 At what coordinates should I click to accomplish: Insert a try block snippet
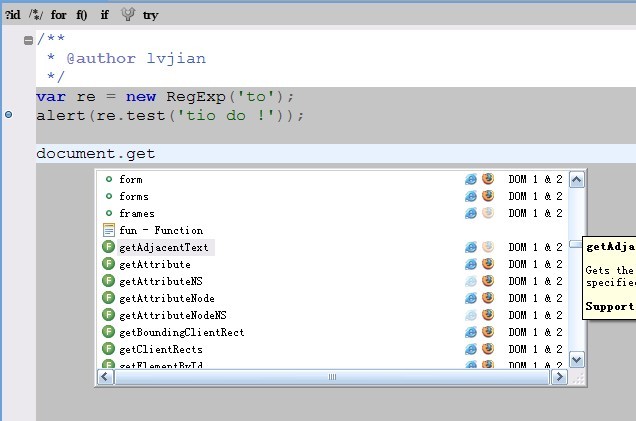tap(150, 15)
